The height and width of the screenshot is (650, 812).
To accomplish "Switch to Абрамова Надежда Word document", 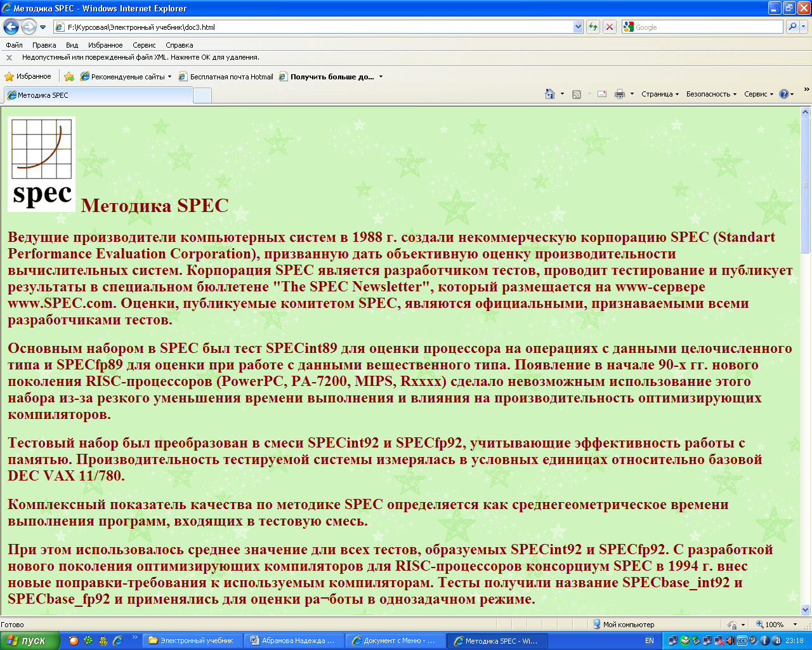I will [x=294, y=640].
